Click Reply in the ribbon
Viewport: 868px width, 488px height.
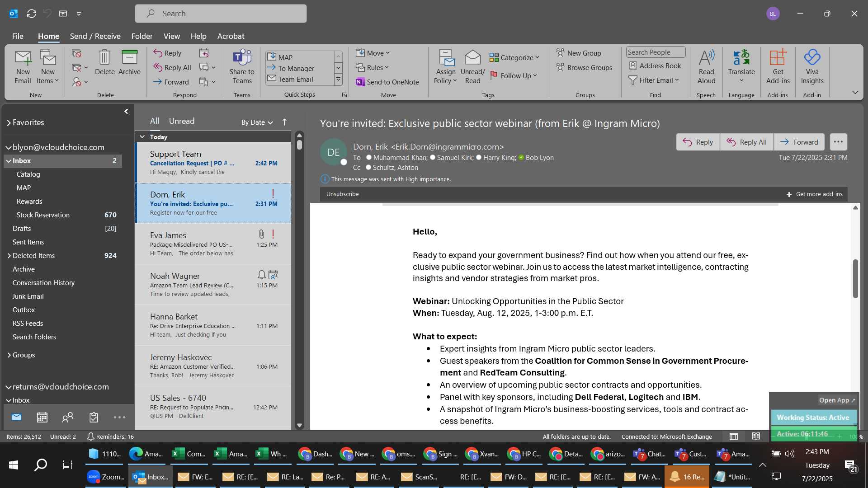167,53
